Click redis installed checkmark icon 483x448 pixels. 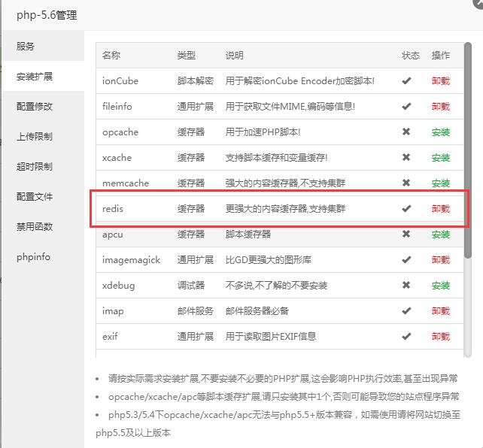point(406,209)
